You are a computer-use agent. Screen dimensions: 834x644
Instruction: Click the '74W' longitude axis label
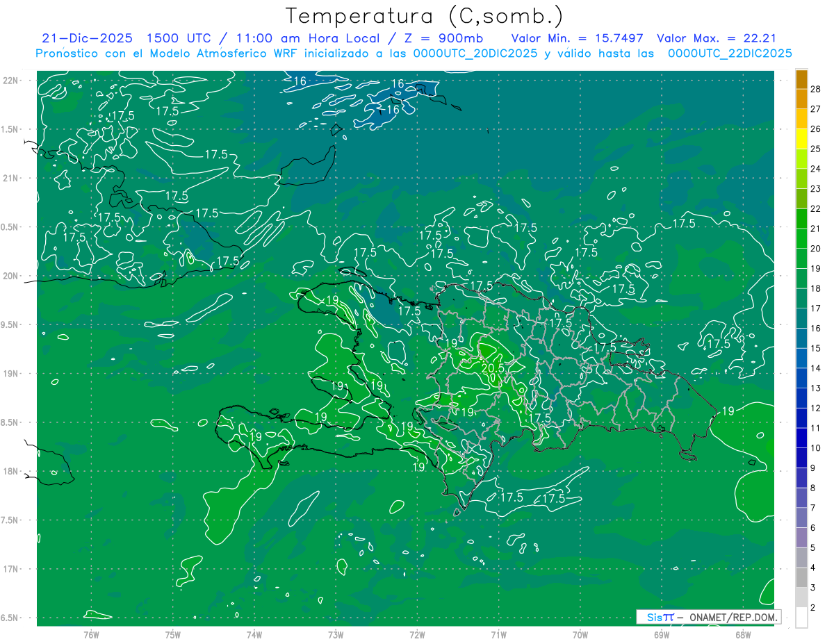(x=254, y=634)
